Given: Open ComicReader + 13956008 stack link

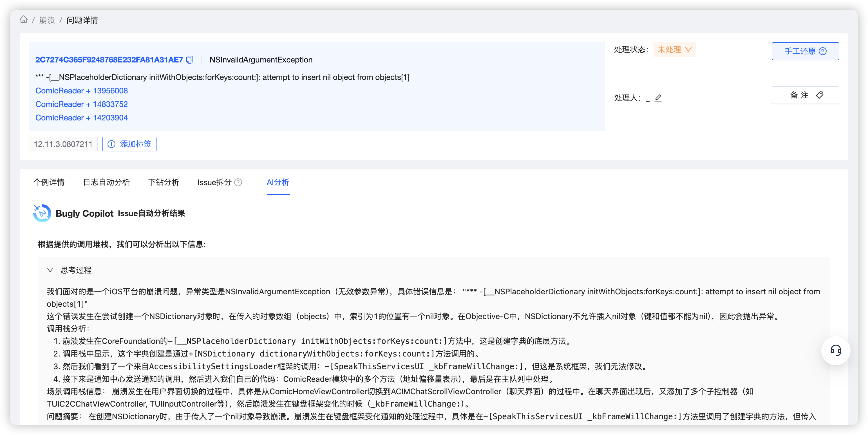Looking at the screenshot, I should point(82,91).
